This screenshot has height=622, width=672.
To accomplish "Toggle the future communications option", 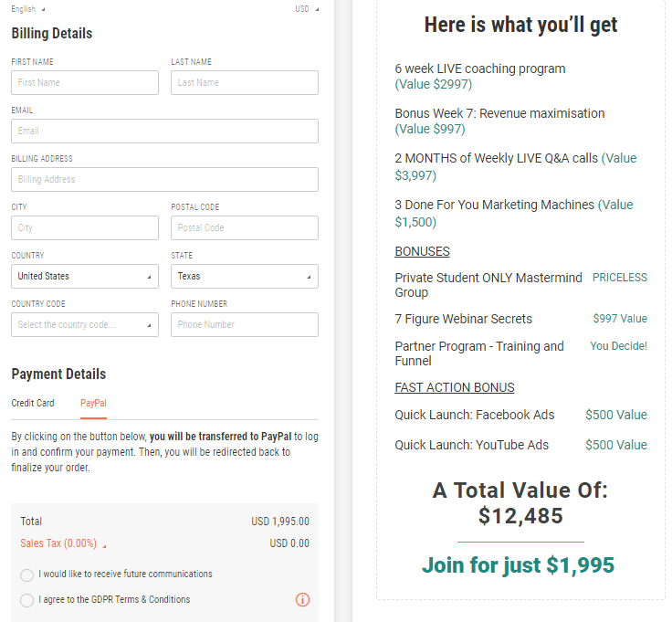I will tap(27, 575).
